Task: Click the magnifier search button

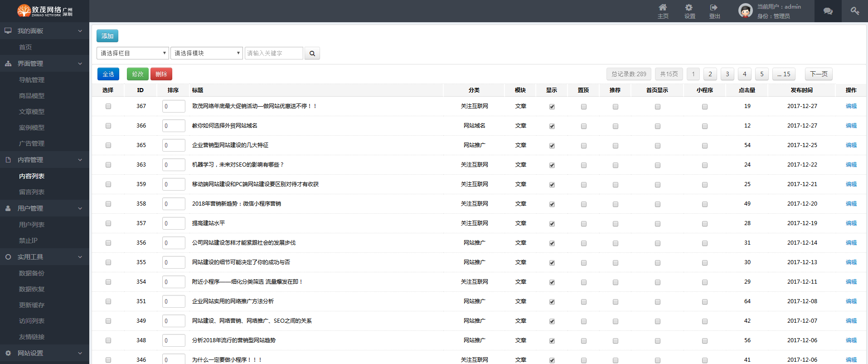Action: click(x=312, y=54)
